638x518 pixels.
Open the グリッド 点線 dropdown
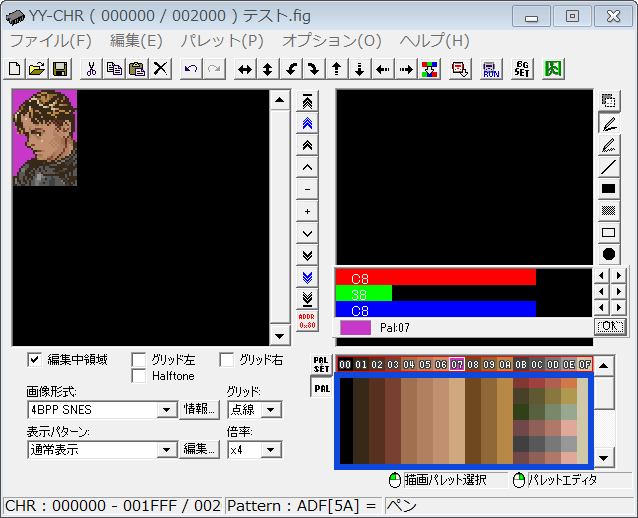click(x=271, y=410)
